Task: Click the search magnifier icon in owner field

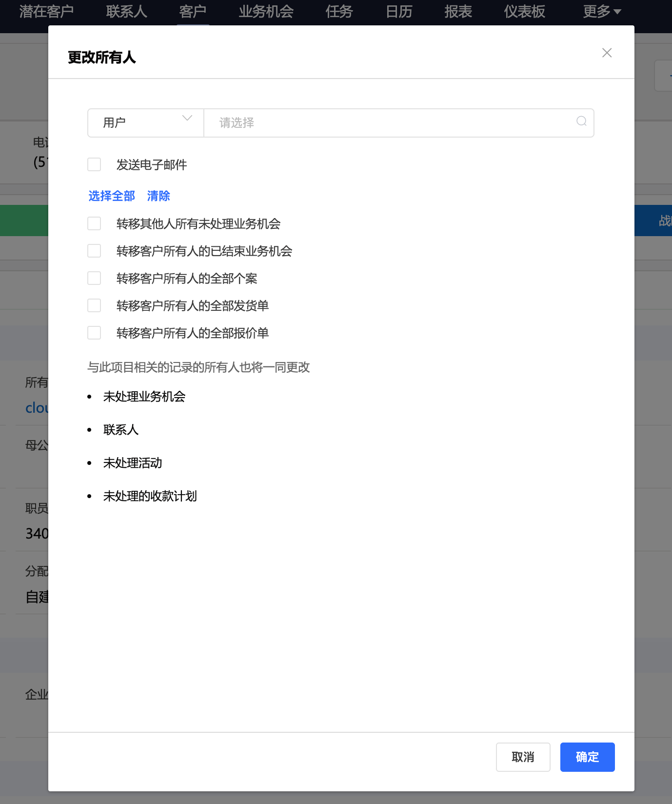Action: [581, 121]
